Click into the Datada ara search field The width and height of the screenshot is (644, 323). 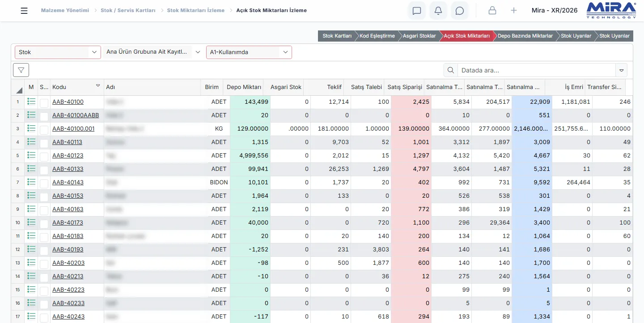pyautogui.click(x=537, y=70)
